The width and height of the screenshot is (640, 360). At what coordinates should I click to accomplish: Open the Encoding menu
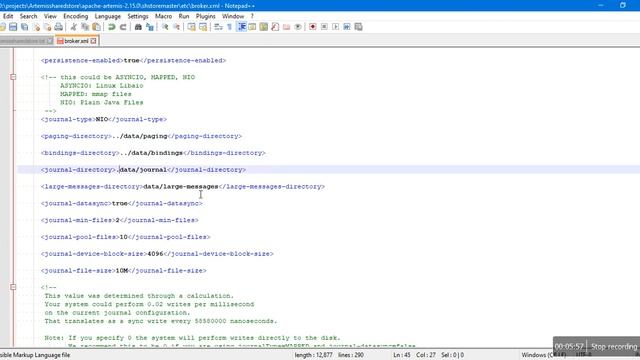(76, 16)
